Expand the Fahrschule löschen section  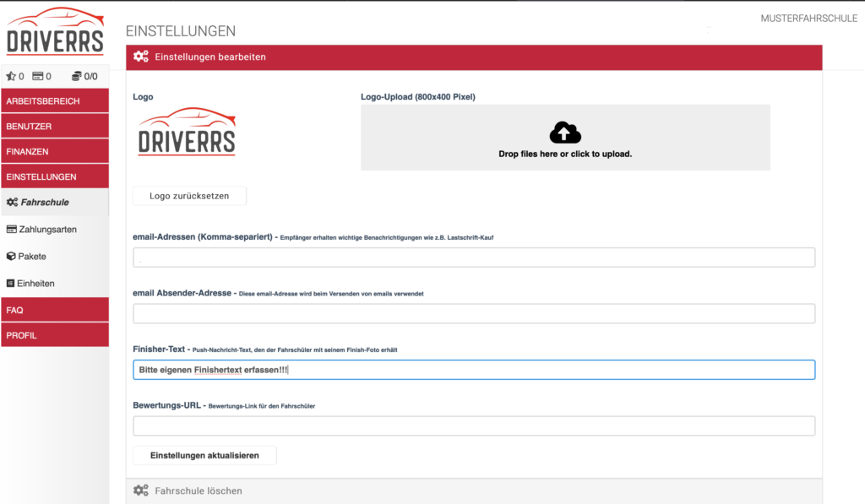[x=474, y=490]
